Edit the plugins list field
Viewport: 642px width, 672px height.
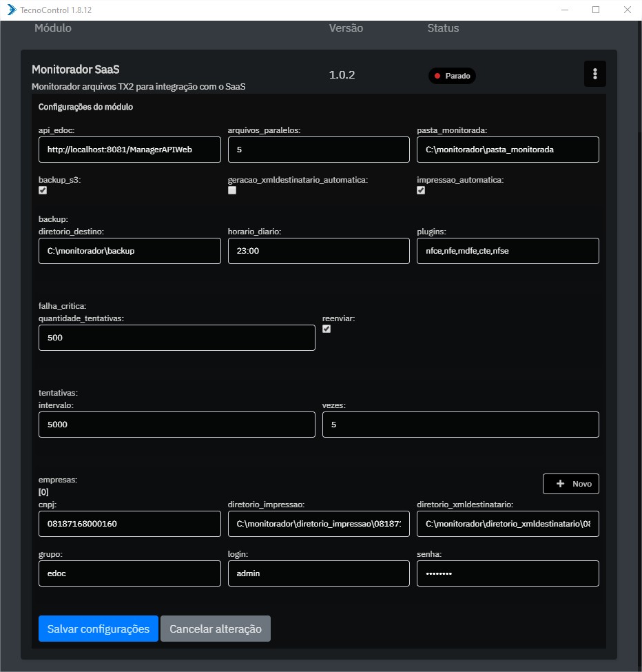[508, 251]
